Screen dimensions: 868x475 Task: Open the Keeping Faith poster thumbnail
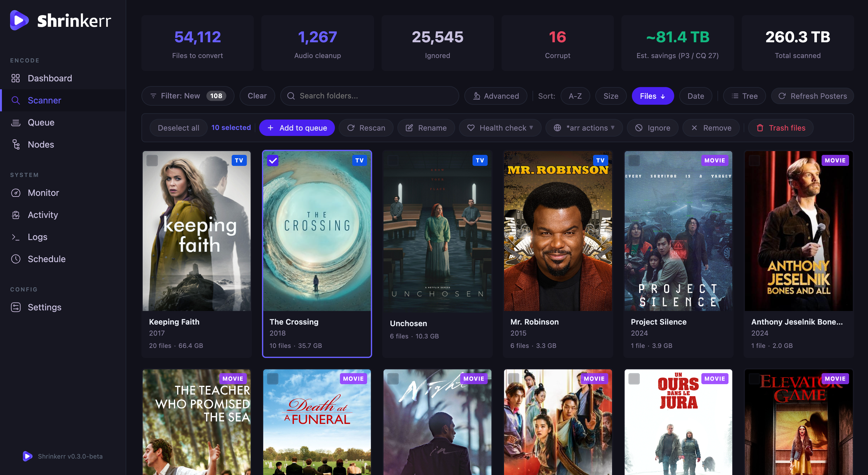coord(196,231)
